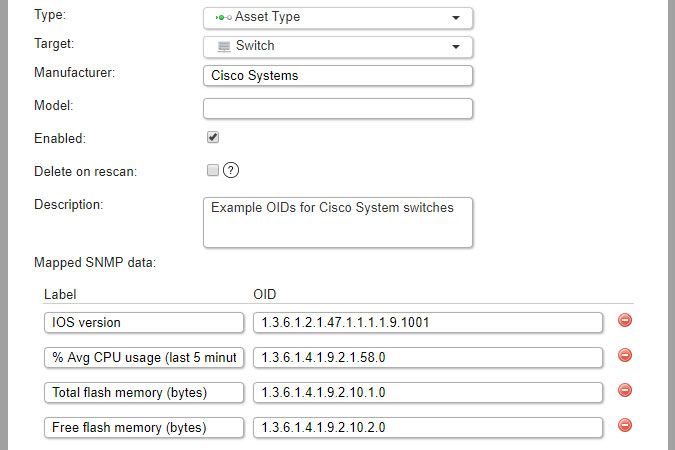Remove the Total flash memory row
675x450 pixels.
pos(625,390)
